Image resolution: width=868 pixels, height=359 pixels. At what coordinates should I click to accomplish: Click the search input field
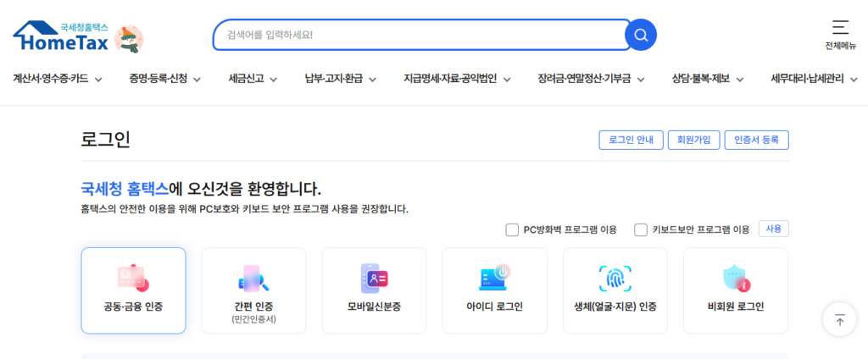[420, 35]
